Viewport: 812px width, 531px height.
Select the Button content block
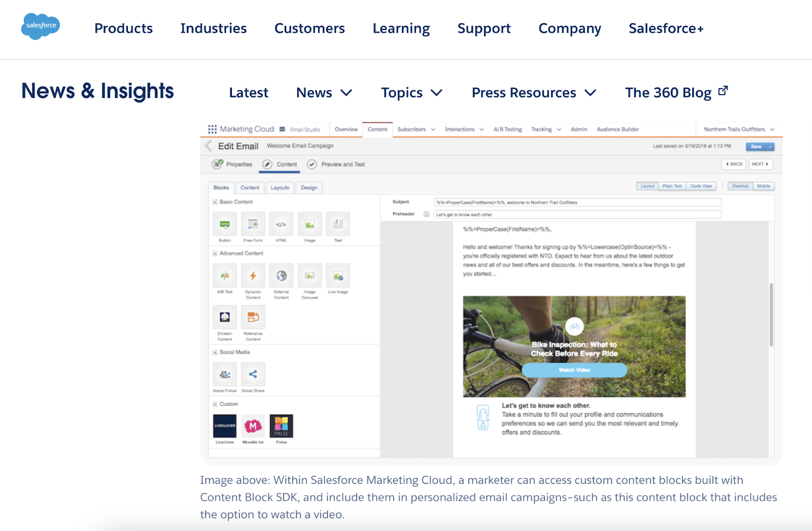[x=224, y=225]
